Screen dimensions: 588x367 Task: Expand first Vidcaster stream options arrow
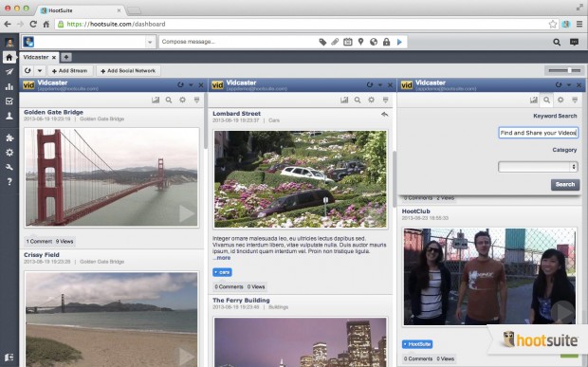191,85
